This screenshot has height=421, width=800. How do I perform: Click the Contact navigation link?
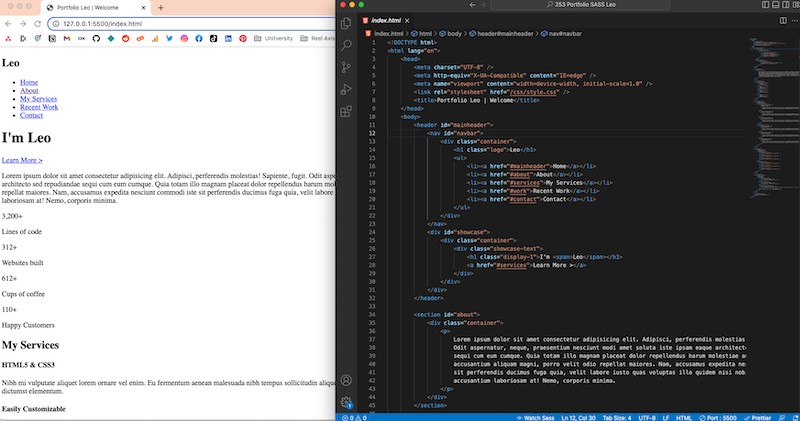pos(31,115)
